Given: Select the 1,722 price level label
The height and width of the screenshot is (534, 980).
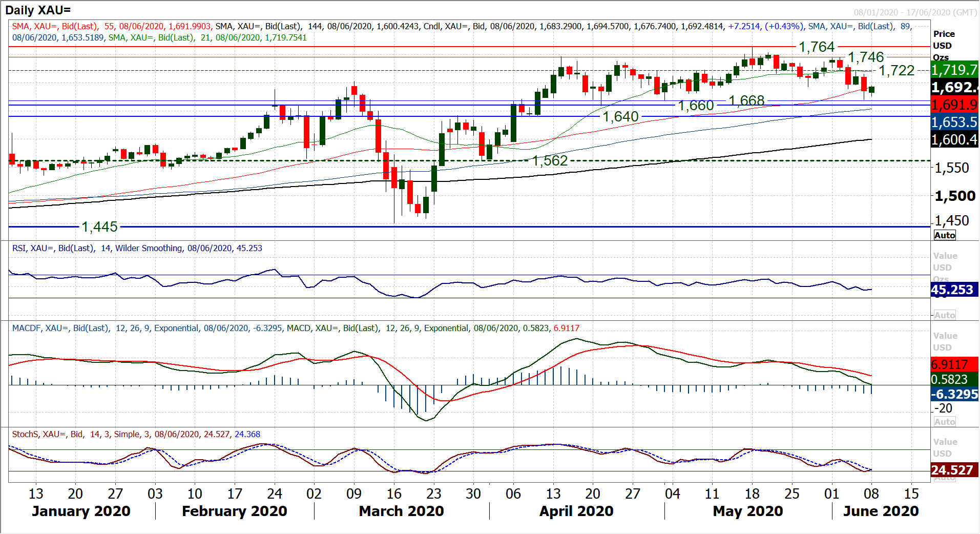Looking at the screenshot, I should tap(896, 71).
